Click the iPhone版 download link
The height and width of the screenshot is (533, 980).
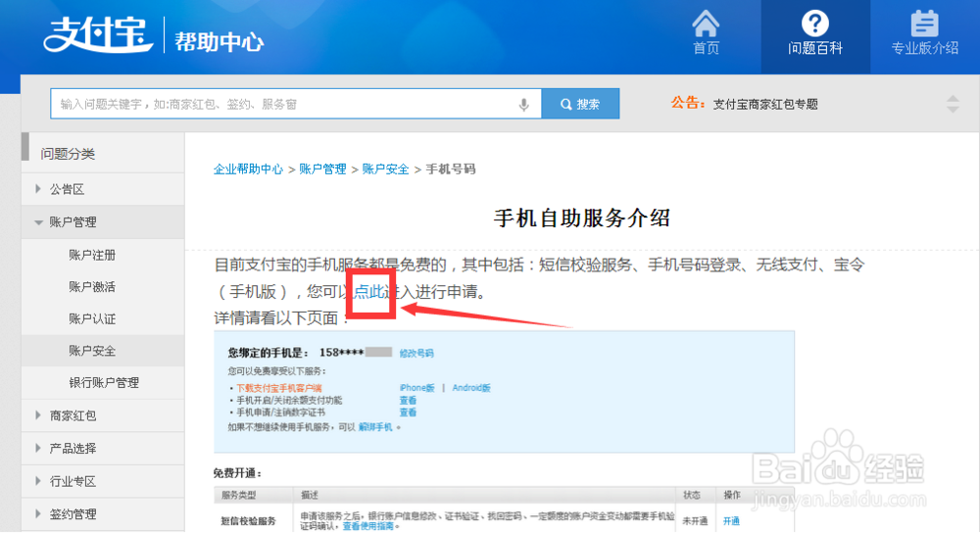click(x=416, y=388)
